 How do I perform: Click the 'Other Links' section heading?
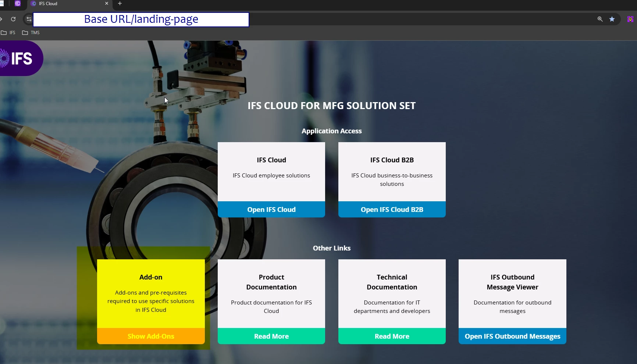(332, 248)
